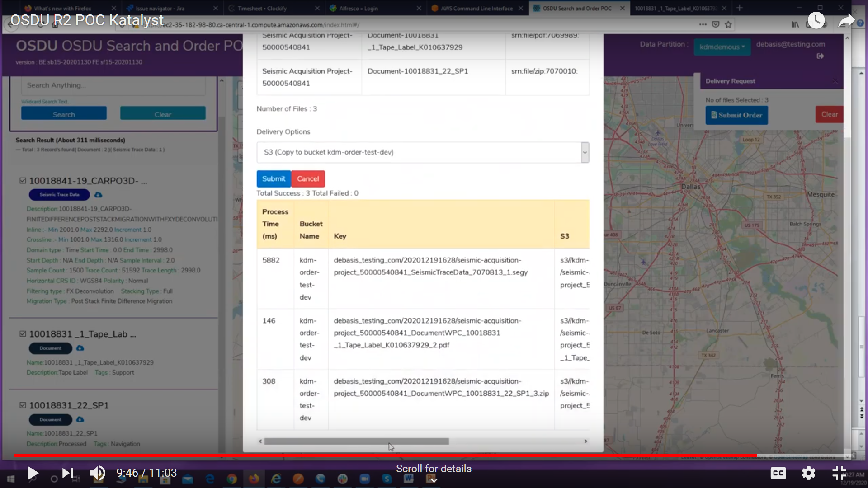Open Word from the taskbar
Viewport: 868px width, 488px height.
click(x=409, y=479)
